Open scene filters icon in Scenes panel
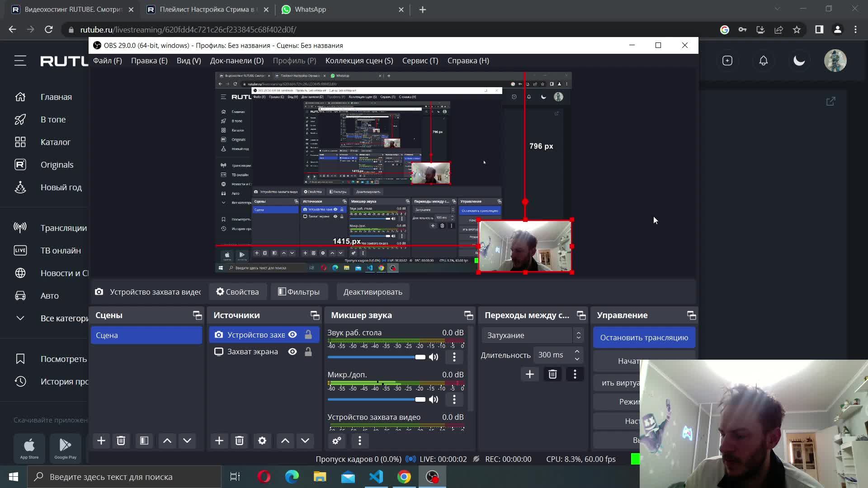The image size is (868, 488). tap(144, 441)
